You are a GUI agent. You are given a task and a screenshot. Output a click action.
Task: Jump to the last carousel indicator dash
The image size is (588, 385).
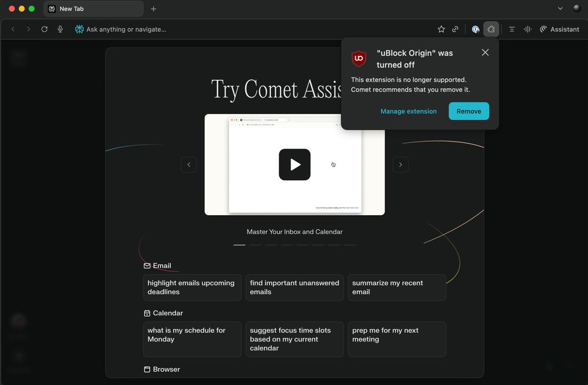click(350, 245)
